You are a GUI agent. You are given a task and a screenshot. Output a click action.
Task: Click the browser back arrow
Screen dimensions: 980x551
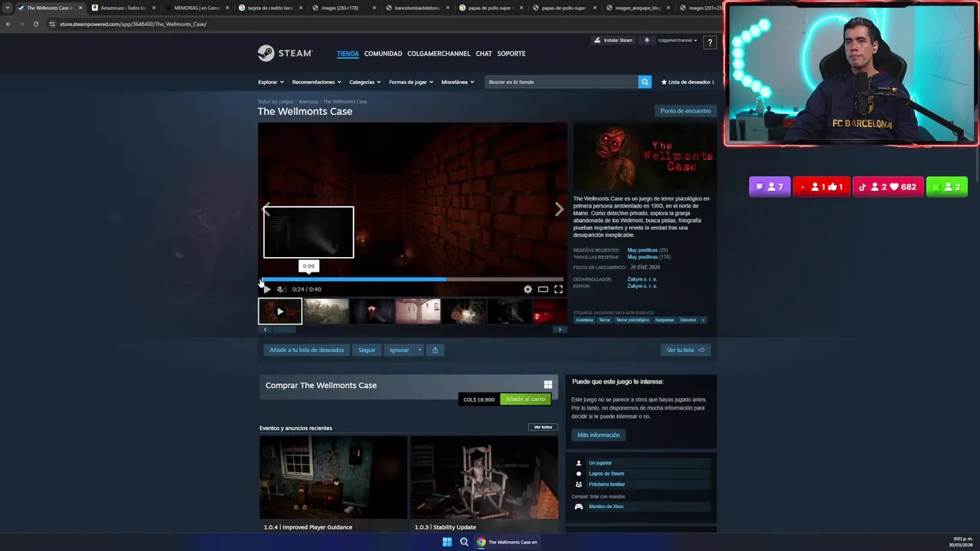click(8, 24)
